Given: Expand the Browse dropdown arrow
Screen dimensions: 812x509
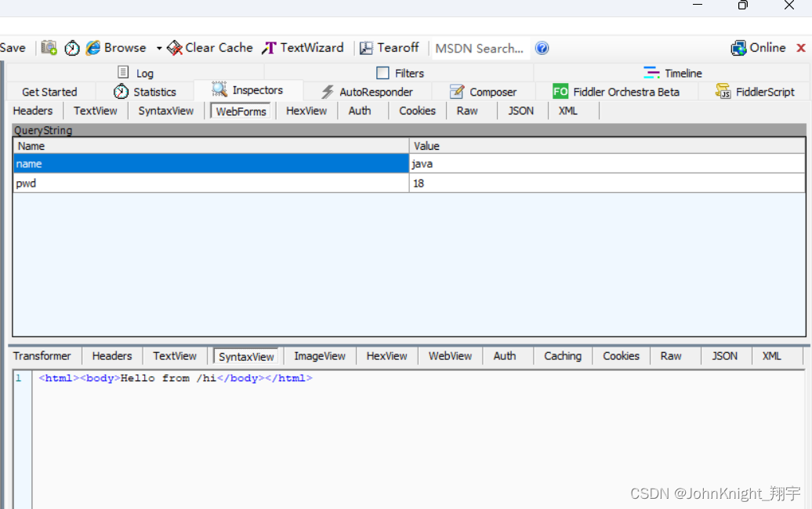Looking at the screenshot, I should (x=159, y=48).
